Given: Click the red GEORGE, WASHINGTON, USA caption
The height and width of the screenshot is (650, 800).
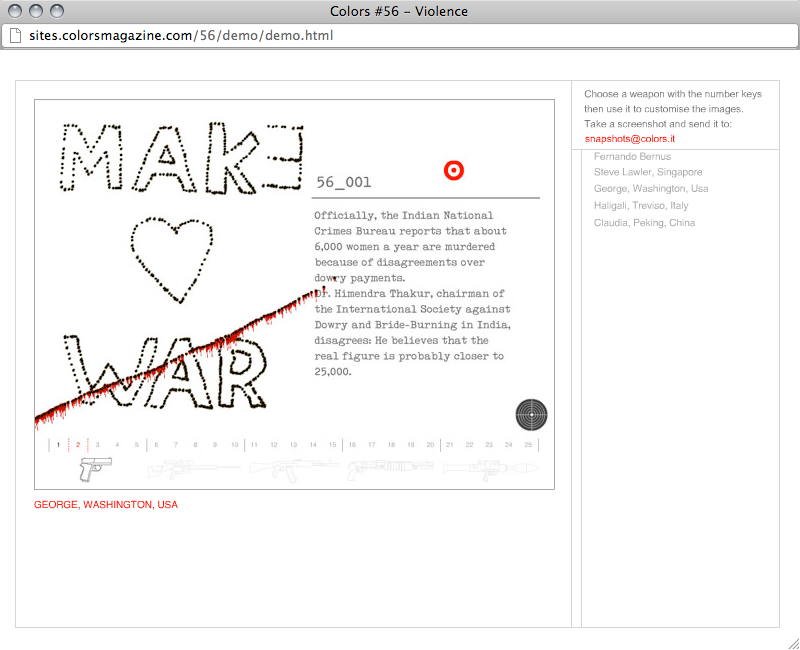Looking at the screenshot, I should (106, 505).
